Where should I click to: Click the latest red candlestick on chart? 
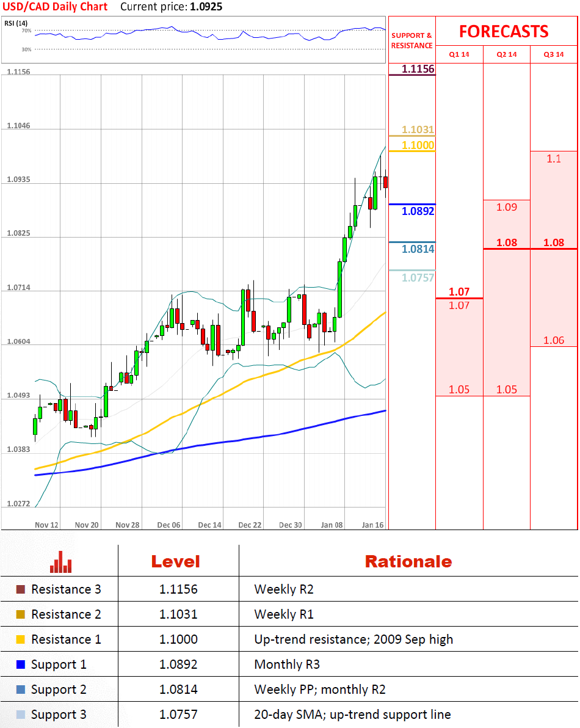click(x=386, y=182)
